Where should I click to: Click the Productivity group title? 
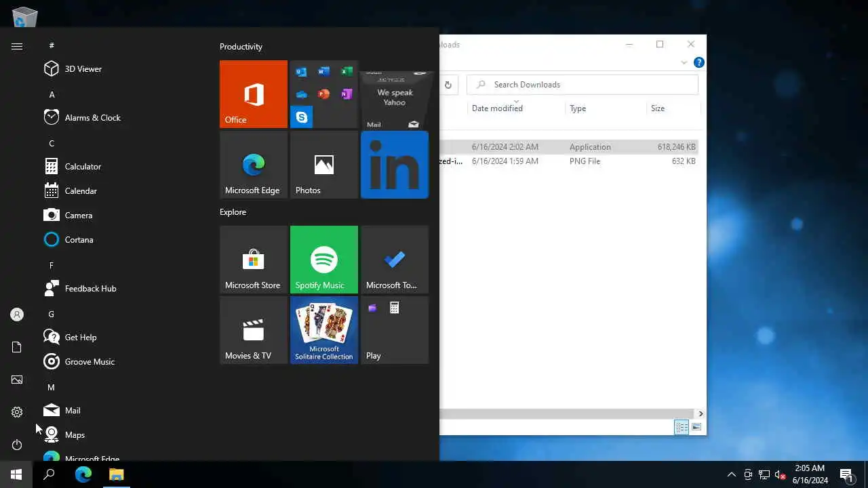pos(241,46)
